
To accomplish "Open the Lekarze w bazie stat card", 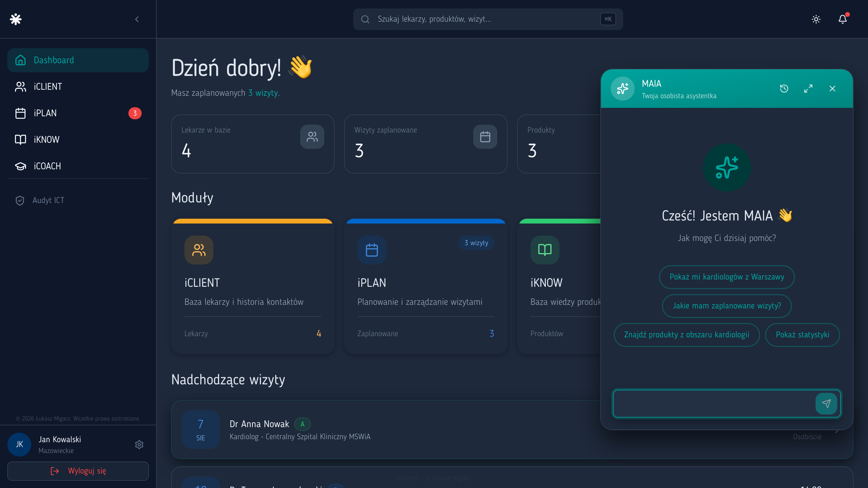I will point(253,144).
